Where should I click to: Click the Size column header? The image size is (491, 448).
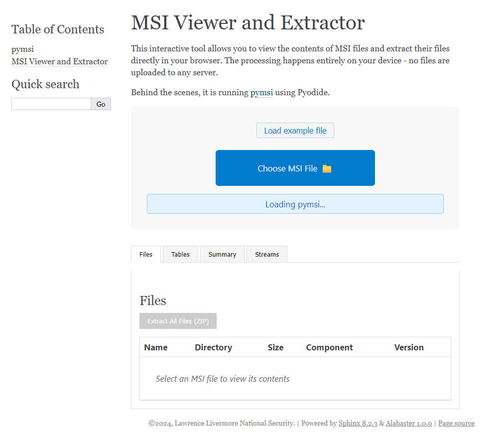pos(275,347)
